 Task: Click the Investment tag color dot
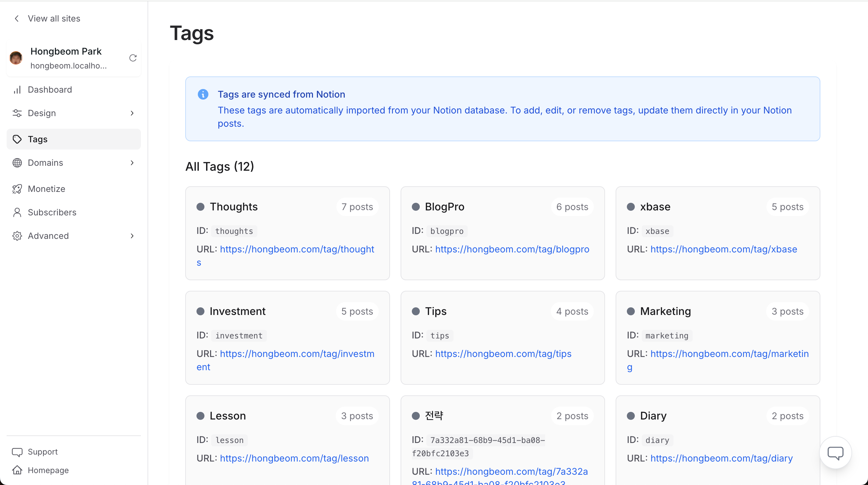200,311
